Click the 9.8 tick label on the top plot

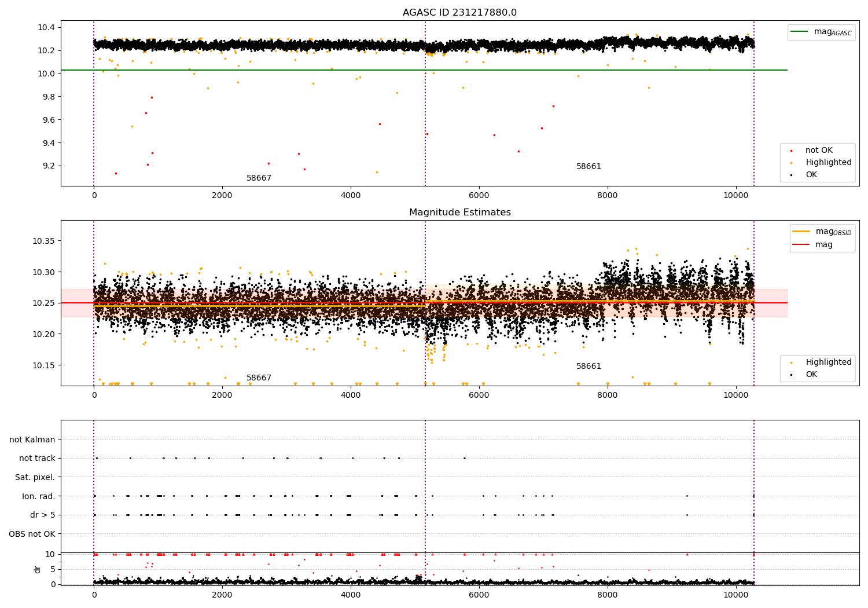pyautogui.click(x=49, y=97)
